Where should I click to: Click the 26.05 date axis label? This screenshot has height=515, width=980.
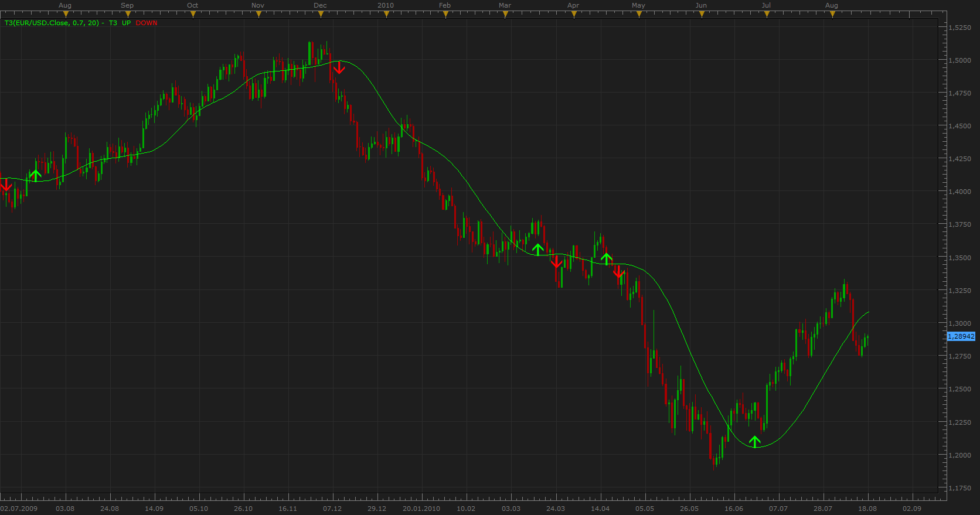tap(689, 509)
